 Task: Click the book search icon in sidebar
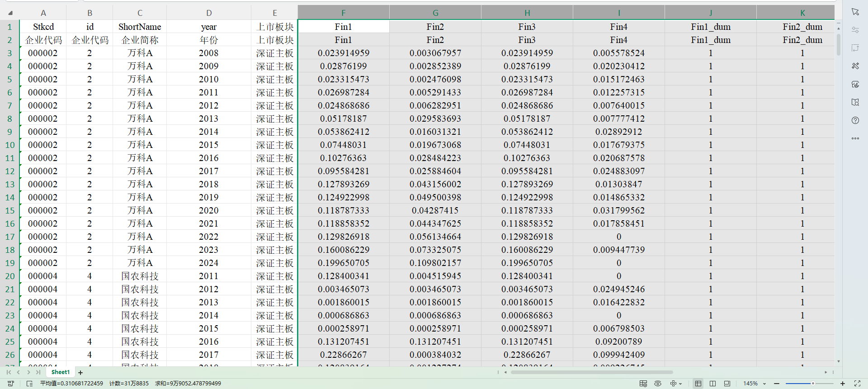pos(855,102)
